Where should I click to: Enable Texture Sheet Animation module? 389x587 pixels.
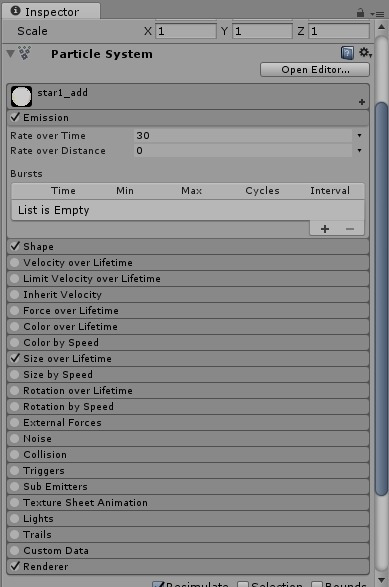[x=15, y=502]
